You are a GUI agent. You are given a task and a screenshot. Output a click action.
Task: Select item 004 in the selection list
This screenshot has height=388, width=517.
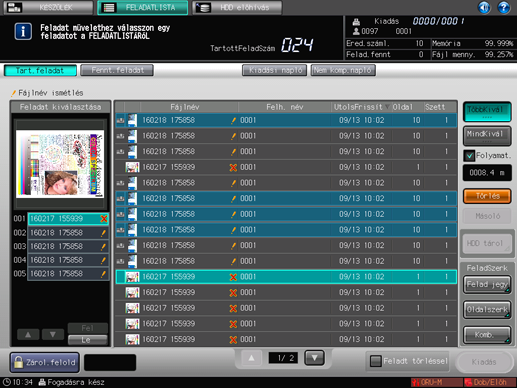click(68, 260)
